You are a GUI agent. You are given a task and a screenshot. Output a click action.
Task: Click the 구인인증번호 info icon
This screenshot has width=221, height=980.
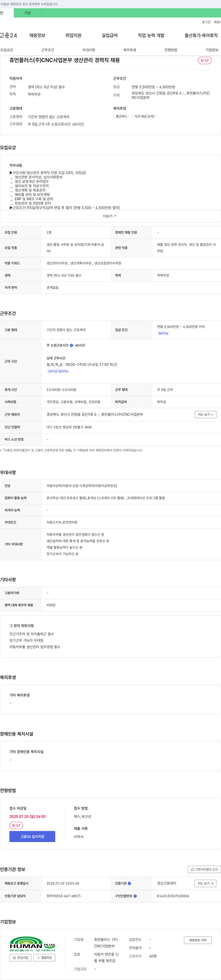[135, 896]
